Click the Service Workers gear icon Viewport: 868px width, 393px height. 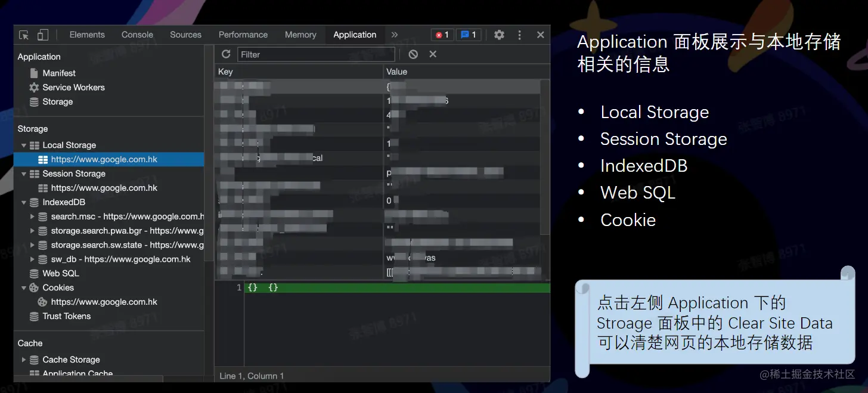click(34, 87)
